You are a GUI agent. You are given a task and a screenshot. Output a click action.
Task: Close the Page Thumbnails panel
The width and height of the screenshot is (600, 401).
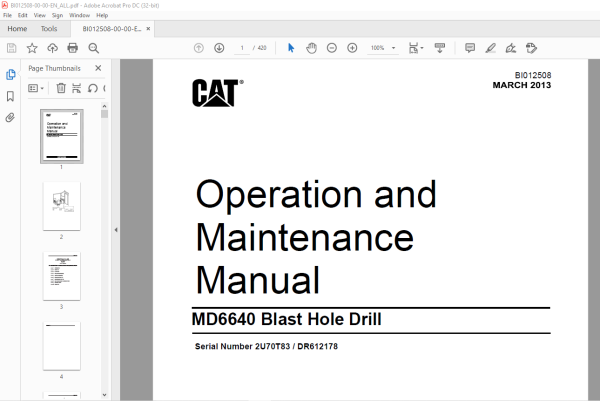pyautogui.click(x=98, y=68)
